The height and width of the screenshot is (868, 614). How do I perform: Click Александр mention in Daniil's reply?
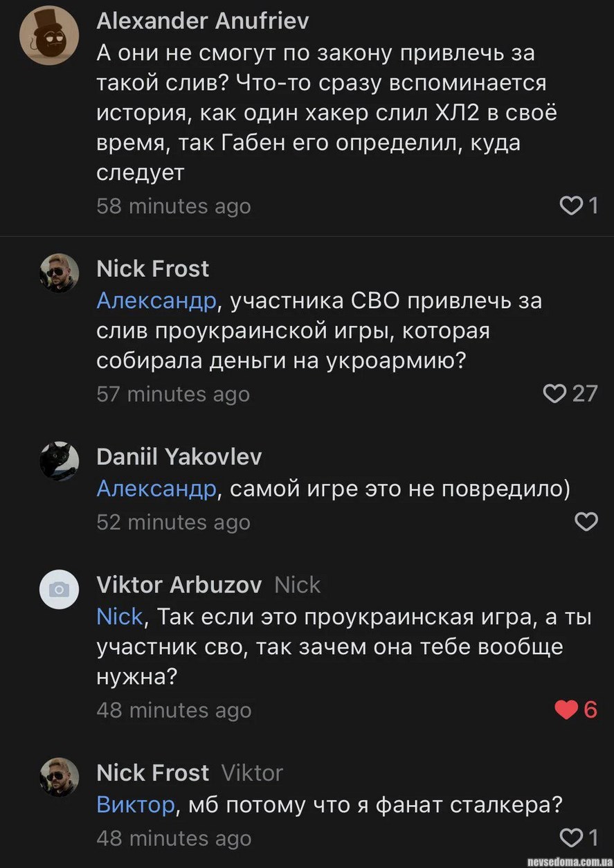coord(156,489)
